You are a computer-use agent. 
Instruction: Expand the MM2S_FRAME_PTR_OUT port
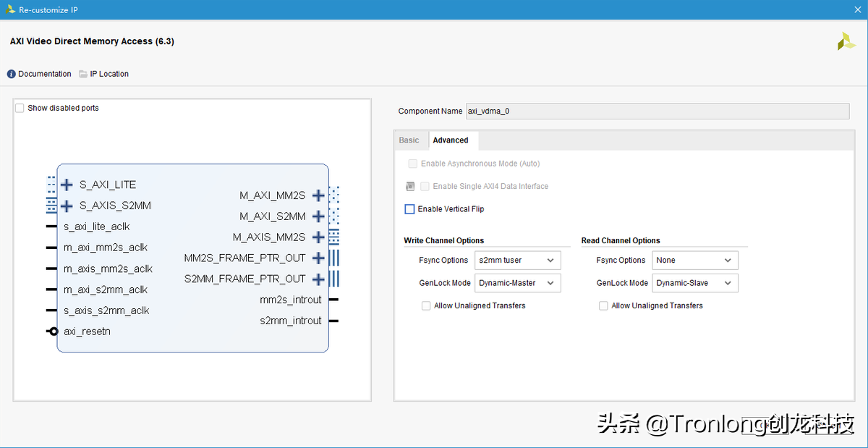[x=318, y=258]
